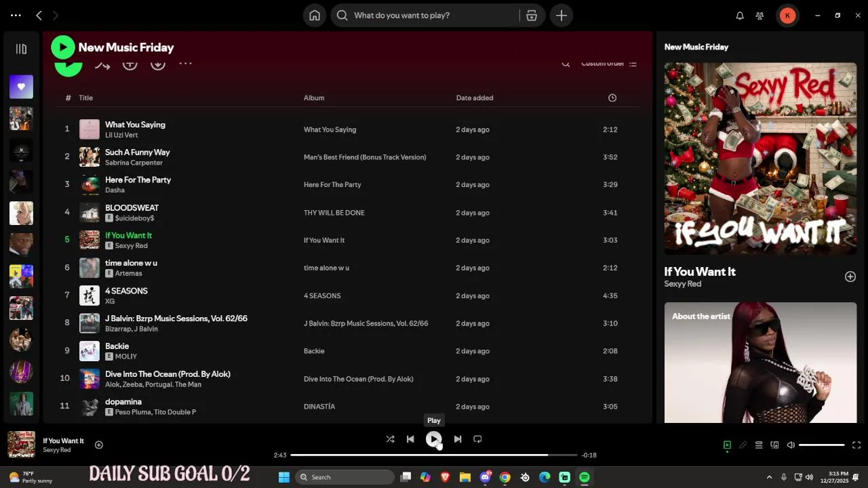Open the profile avatar K menu
Viewport: 868px width, 488px height.
787,16
